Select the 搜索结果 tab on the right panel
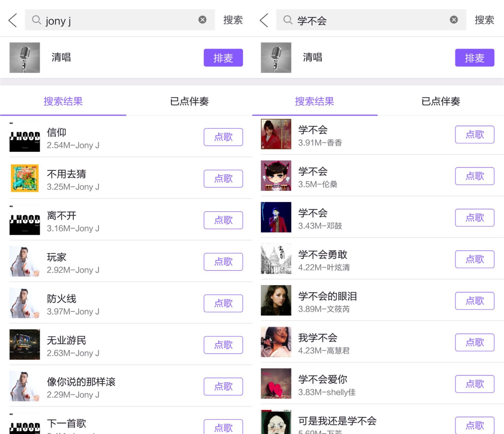Image resolution: width=504 pixels, height=434 pixels. (315, 102)
